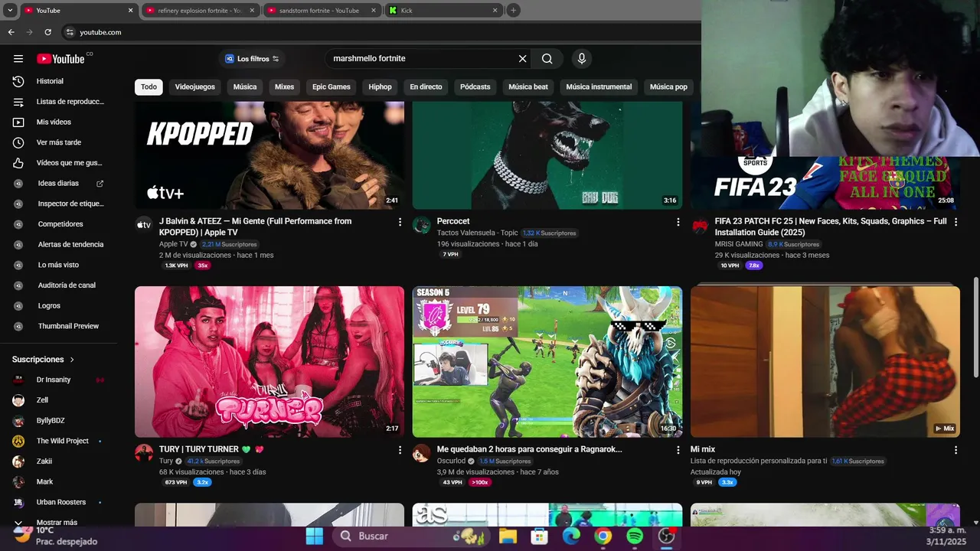Screen dimensions: 980x551
Task: Select the En directo filter chip
Action: 426,87
